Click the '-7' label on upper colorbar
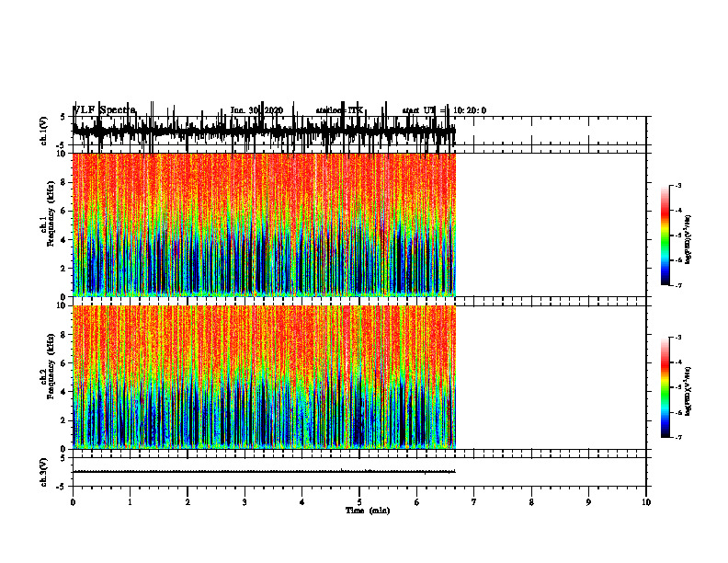This screenshot has width=728, height=563. (678, 286)
